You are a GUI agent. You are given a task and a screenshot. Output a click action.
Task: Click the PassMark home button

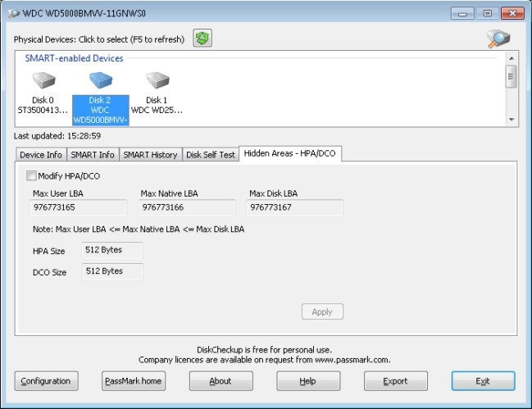click(134, 381)
